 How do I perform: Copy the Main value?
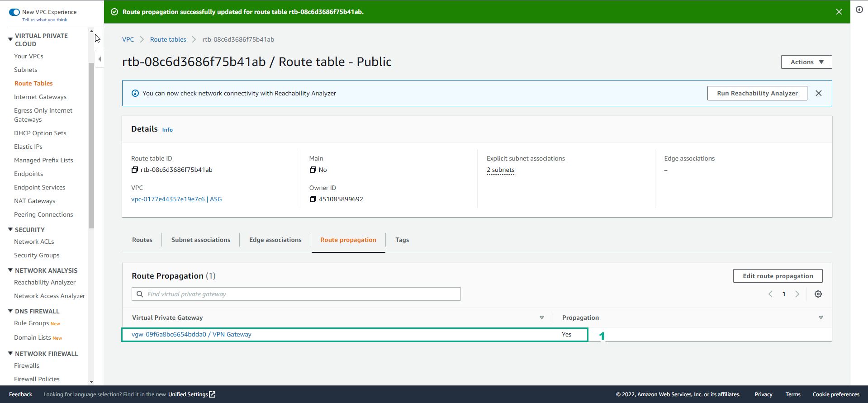pos(313,170)
